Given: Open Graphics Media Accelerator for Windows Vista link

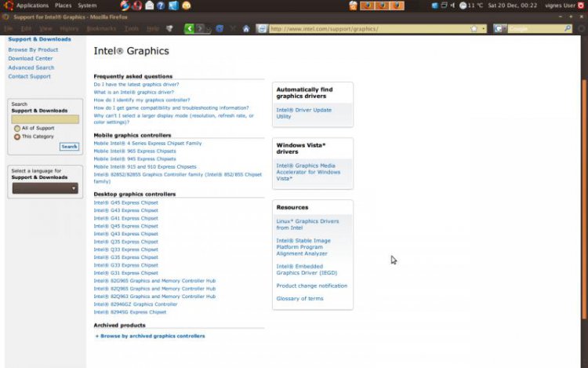Looking at the screenshot, I should (x=308, y=172).
